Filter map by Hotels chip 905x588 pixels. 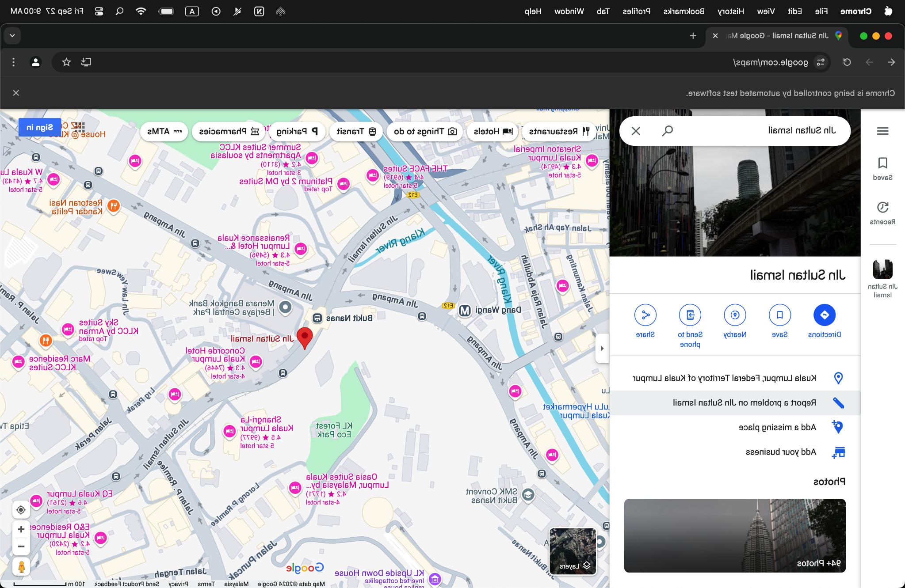493,131
